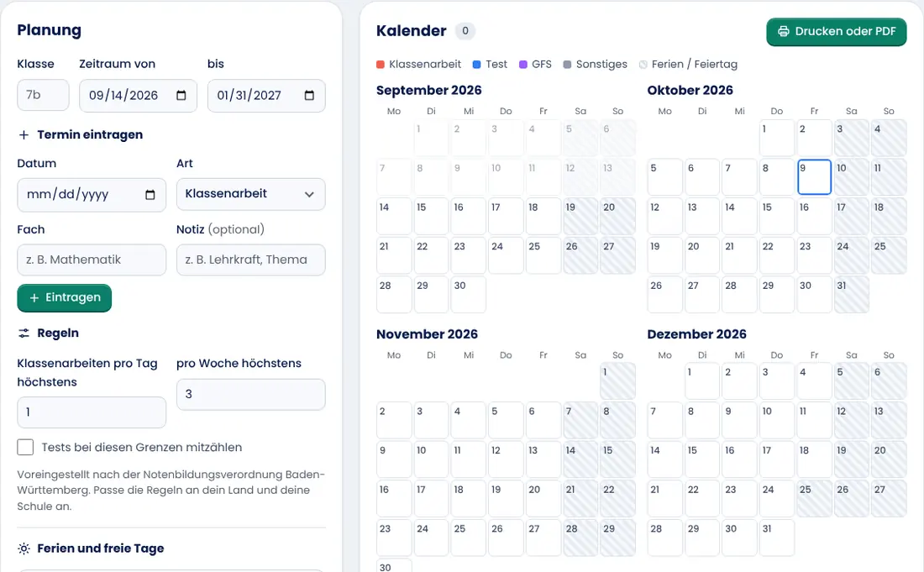Open calendar picker icon in Datum field

pyautogui.click(x=150, y=194)
